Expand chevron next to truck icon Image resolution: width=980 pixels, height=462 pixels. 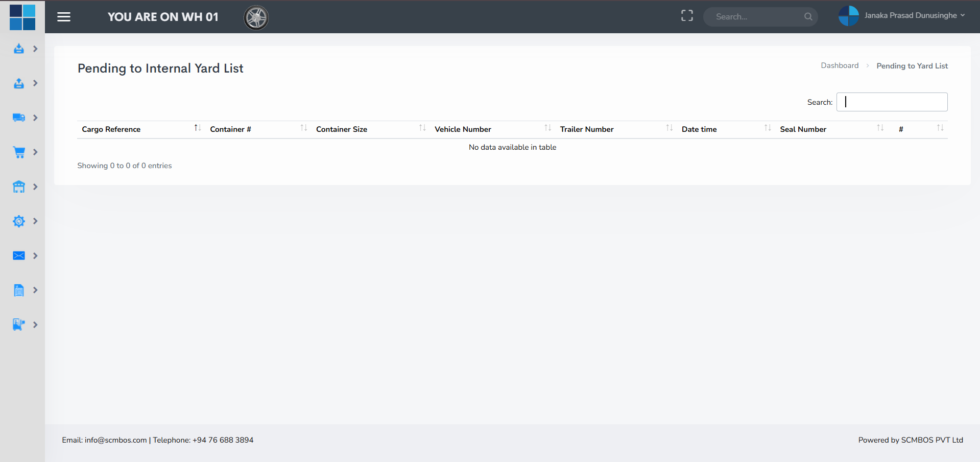[x=35, y=118]
